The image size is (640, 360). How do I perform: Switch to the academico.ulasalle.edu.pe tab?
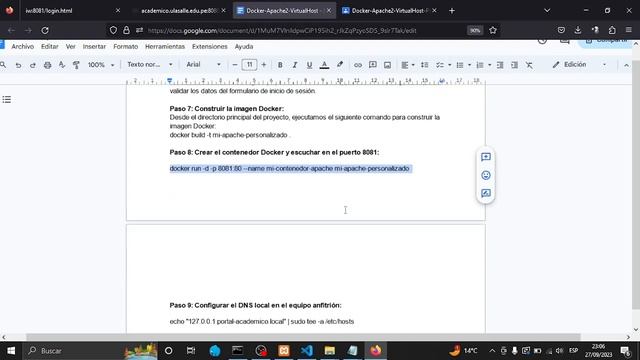point(180,11)
